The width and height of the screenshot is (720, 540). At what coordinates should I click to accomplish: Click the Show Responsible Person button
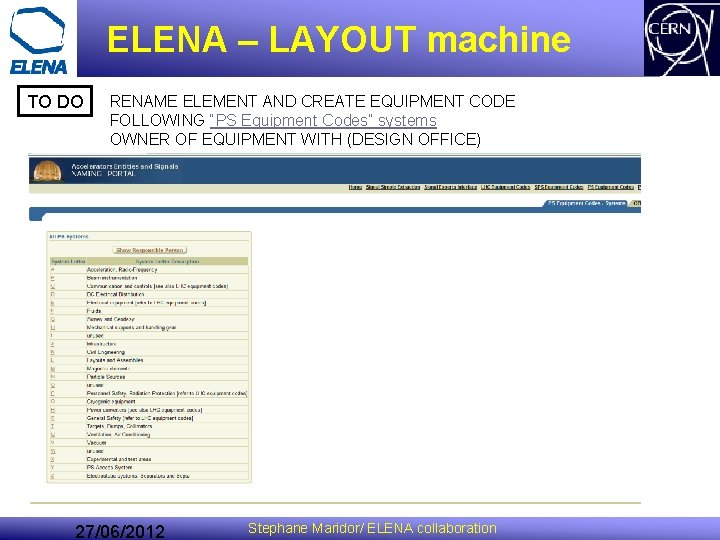tap(150, 250)
